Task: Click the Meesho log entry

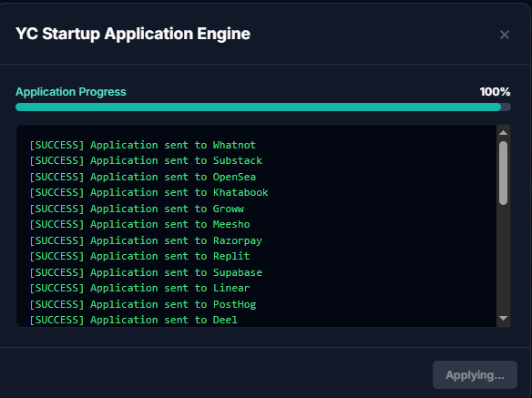Action: coord(139,224)
